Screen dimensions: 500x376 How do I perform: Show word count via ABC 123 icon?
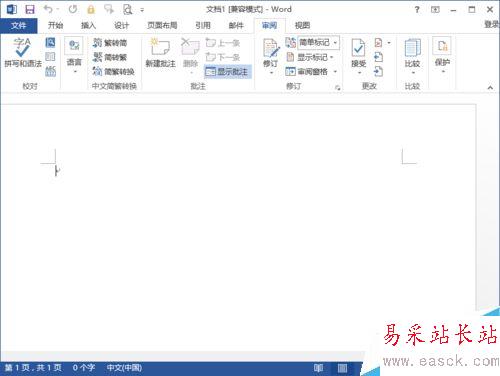(x=50, y=71)
